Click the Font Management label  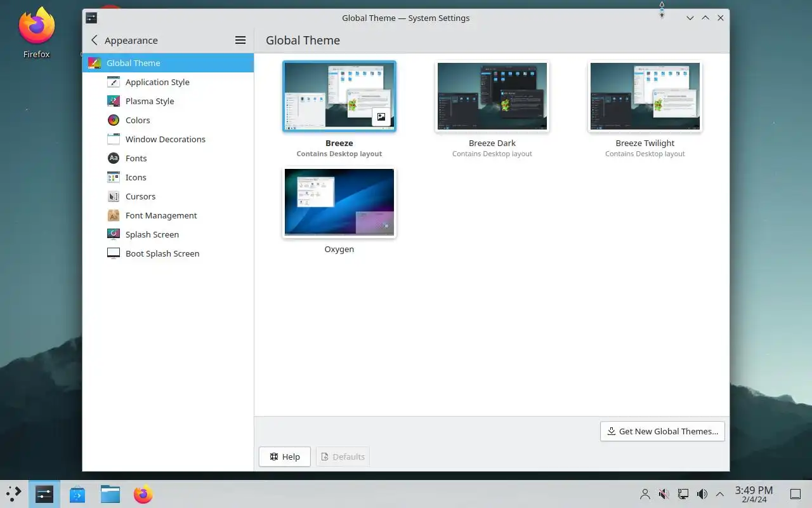(161, 215)
